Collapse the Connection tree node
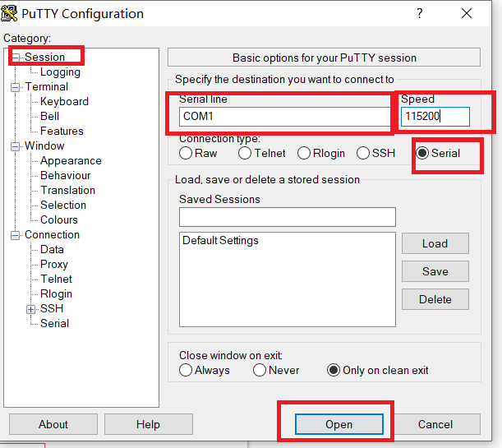 tap(15, 236)
